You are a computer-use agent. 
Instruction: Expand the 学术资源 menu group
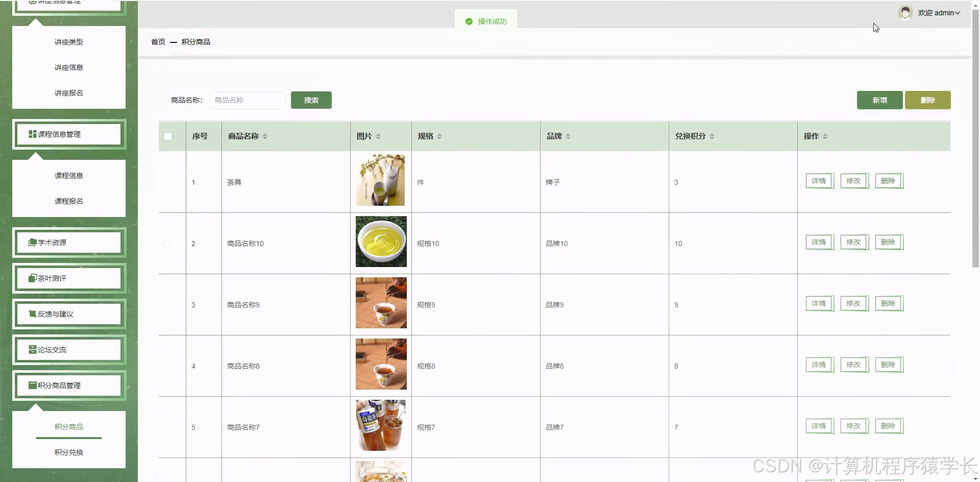tap(69, 243)
